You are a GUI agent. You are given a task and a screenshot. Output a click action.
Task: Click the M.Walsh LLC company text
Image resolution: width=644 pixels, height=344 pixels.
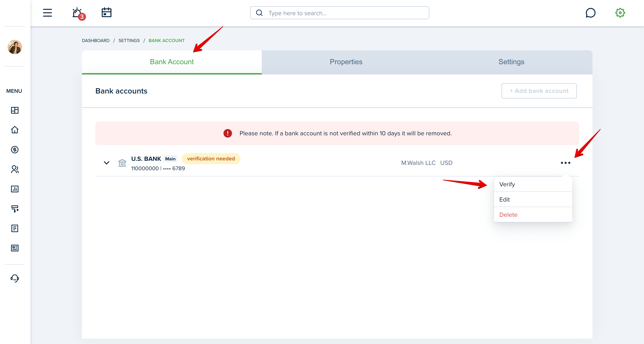(x=418, y=163)
